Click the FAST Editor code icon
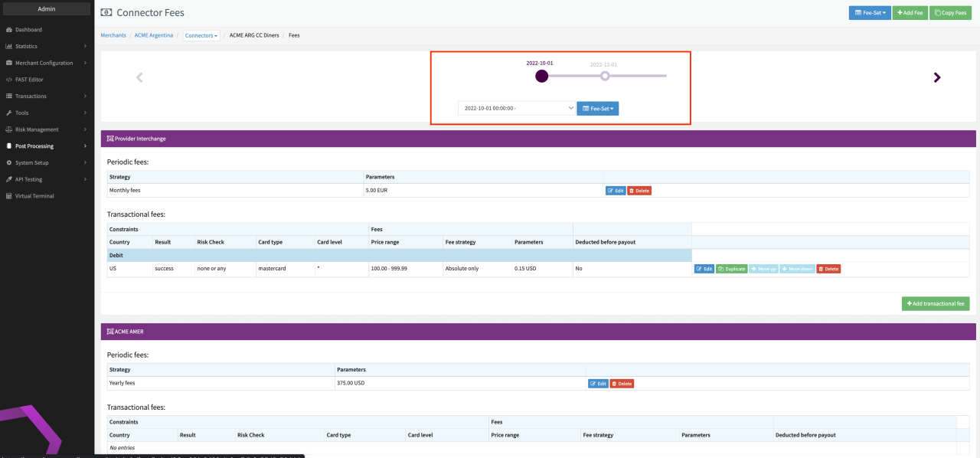The image size is (980, 458). pyautogui.click(x=8, y=80)
